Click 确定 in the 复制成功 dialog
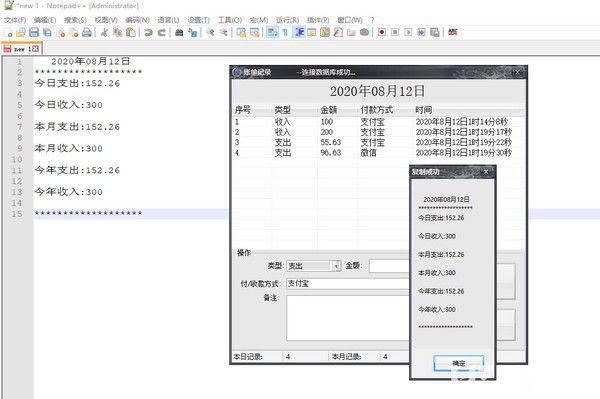The image size is (600, 399). [x=458, y=363]
